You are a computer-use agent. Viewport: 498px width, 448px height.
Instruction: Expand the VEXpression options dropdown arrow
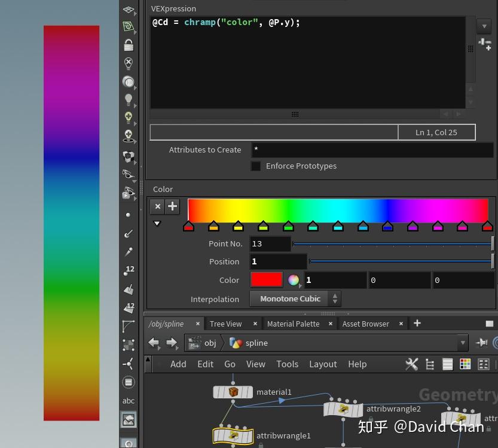click(484, 26)
